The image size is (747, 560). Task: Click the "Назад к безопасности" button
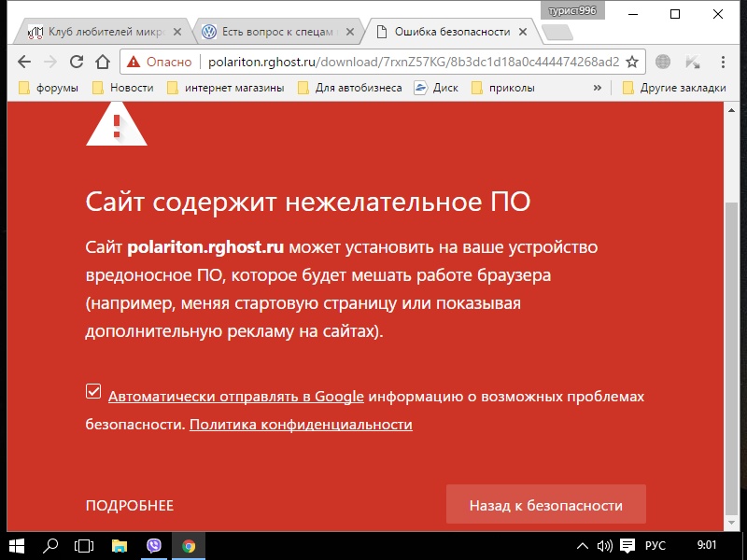point(545,505)
